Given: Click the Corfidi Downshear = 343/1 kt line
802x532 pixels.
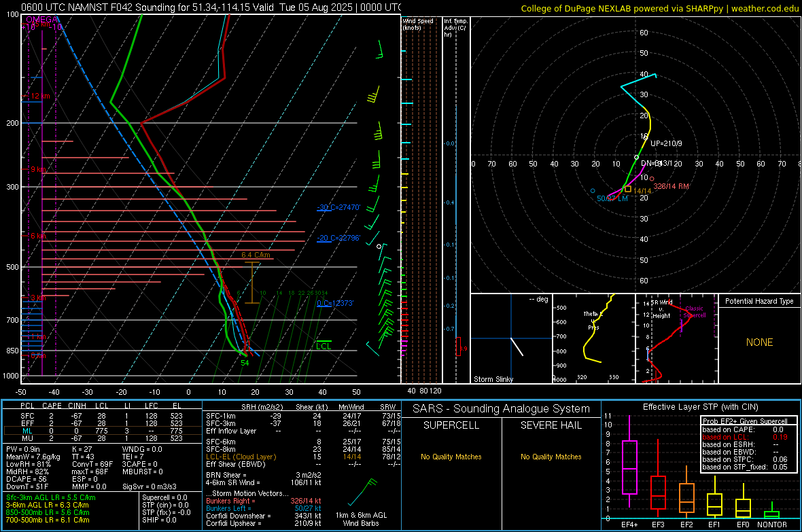Looking at the screenshot, I should tap(264, 516).
